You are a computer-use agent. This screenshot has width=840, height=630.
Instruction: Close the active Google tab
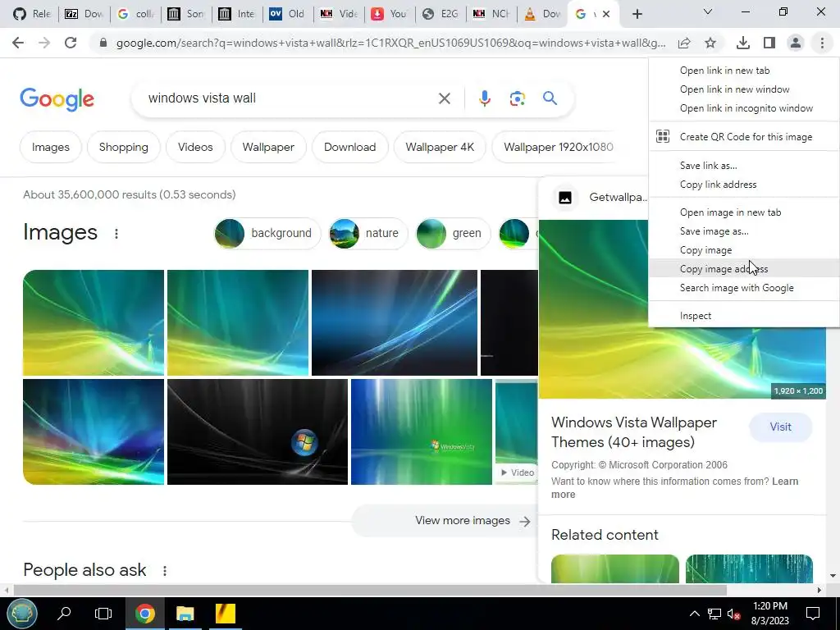(x=606, y=14)
